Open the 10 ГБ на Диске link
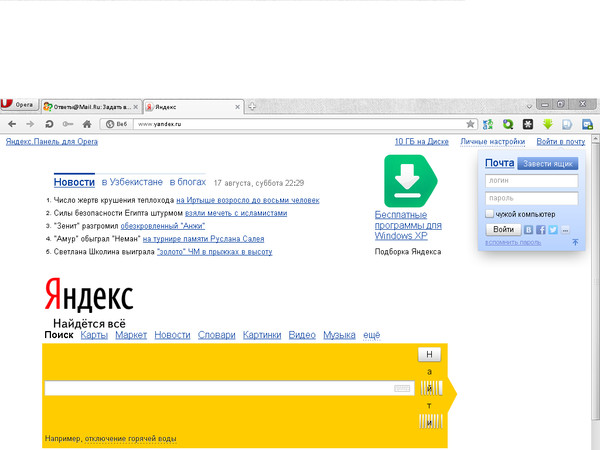 click(421, 142)
